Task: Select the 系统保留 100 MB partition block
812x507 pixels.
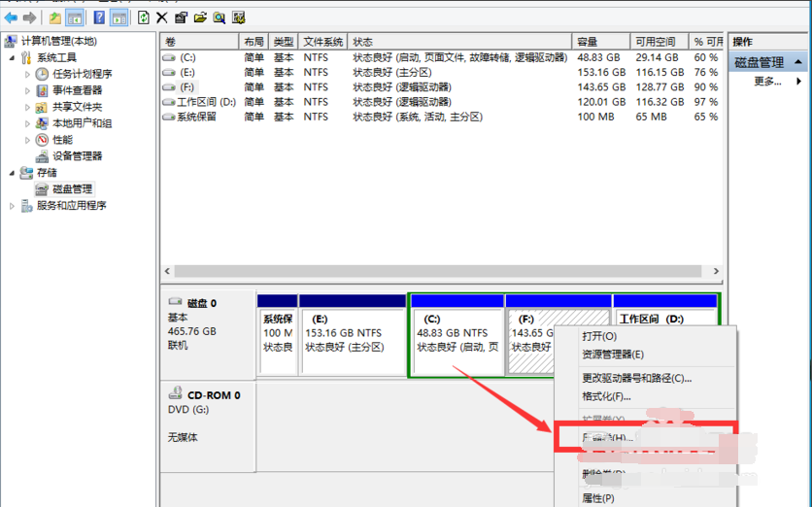Action: tap(278, 335)
